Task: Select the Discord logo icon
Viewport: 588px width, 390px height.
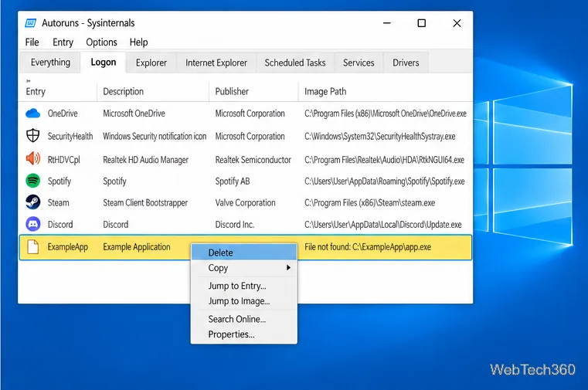Action: 33,224
